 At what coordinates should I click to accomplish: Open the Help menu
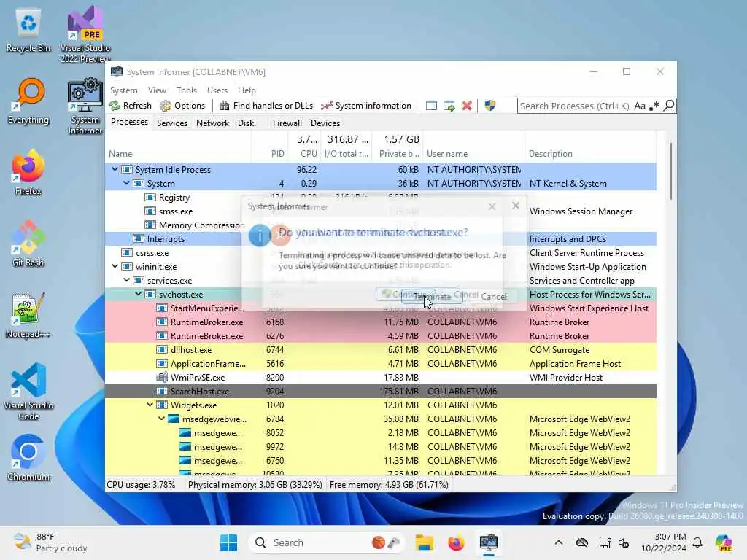[x=247, y=90]
